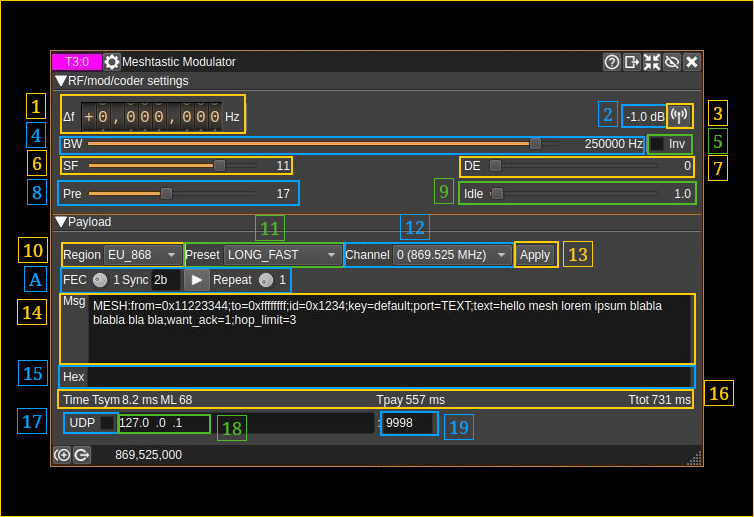Click the shrink window arrows icon

pyautogui.click(x=652, y=62)
